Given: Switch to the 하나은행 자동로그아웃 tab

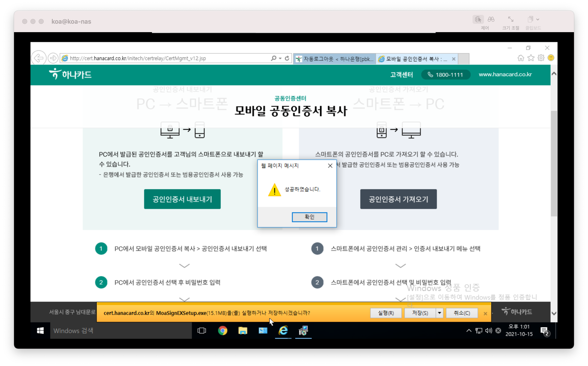Looking at the screenshot, I should [335, 59].
